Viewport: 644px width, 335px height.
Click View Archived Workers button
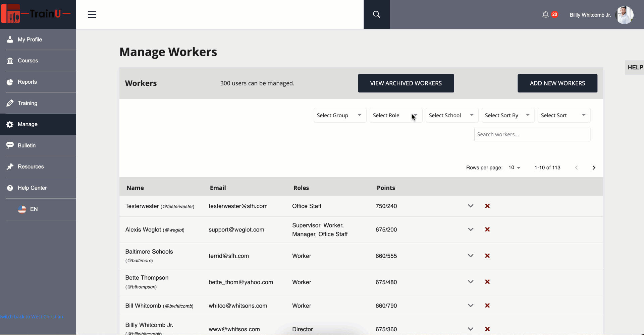tap(406, 83)
